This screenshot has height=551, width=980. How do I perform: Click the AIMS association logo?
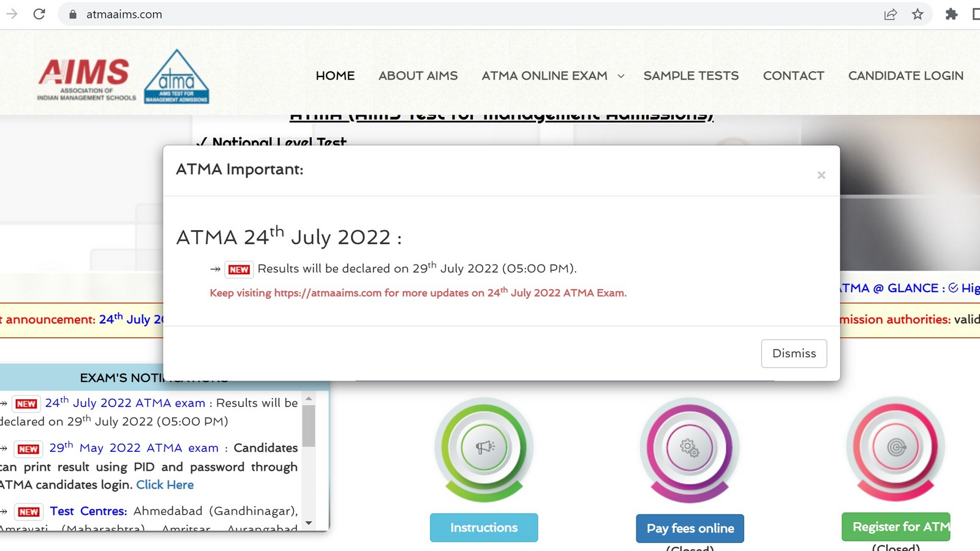(x=86, y=79)
